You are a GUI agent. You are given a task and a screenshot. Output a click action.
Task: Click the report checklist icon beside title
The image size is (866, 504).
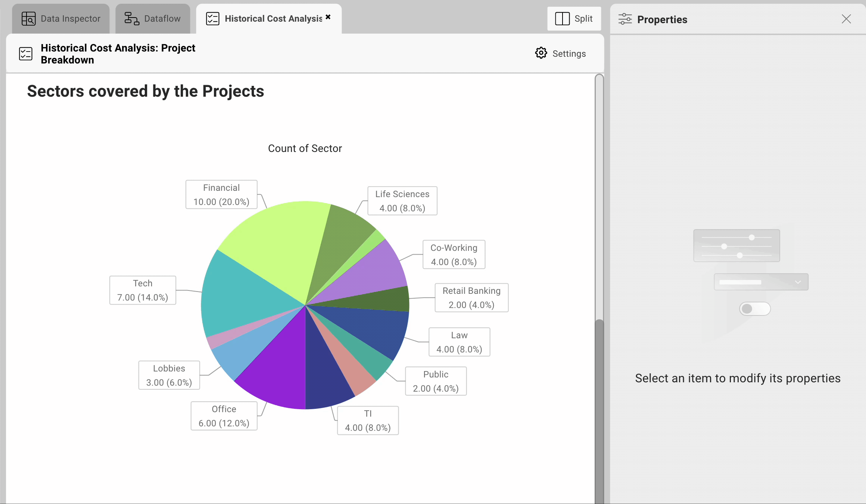click(x=26, y=54)
